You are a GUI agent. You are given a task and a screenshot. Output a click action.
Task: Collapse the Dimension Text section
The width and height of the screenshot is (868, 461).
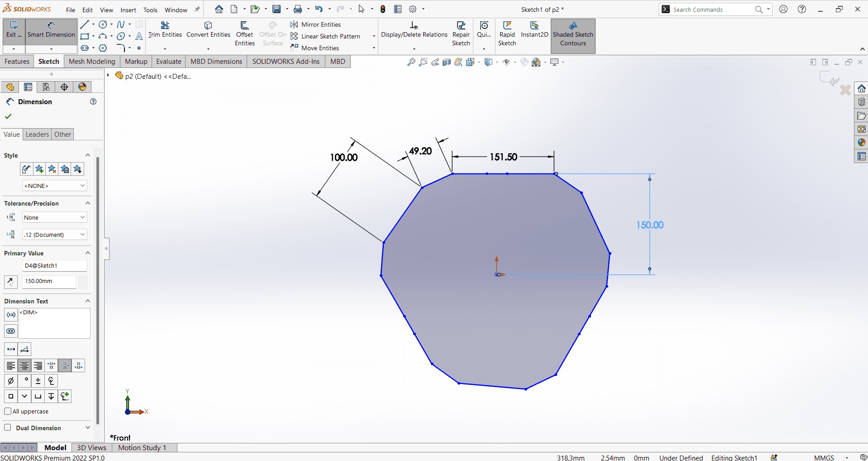pyautogui.click(x=88, y=301)
